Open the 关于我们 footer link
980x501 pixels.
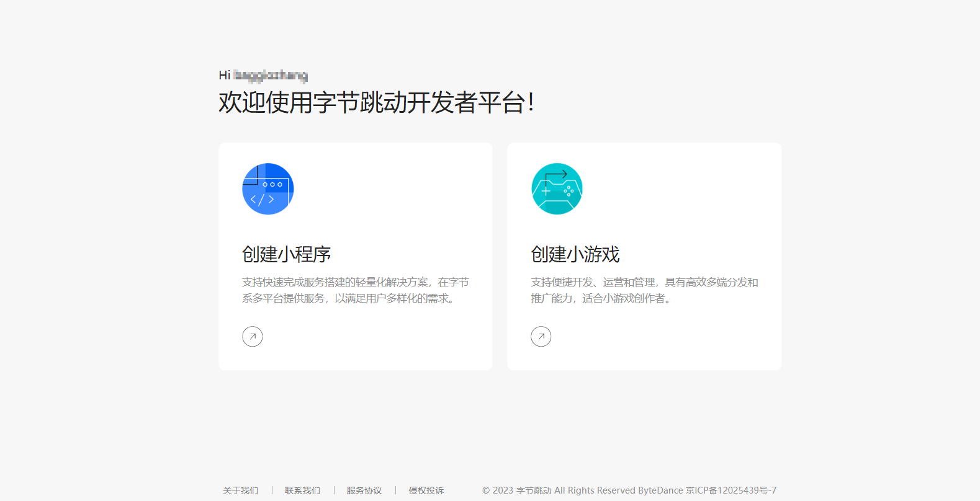click(241, 490)
